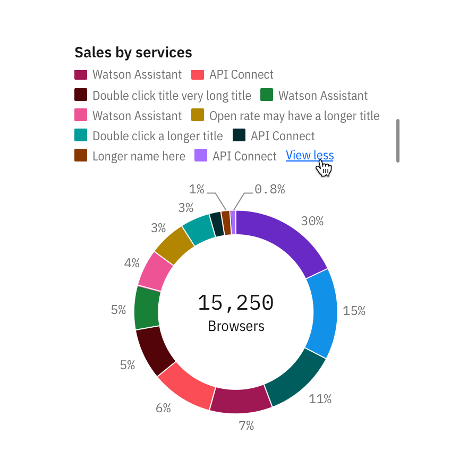Click the pink Watson Assistant legend swatch
476x476 pixels.
81,115
